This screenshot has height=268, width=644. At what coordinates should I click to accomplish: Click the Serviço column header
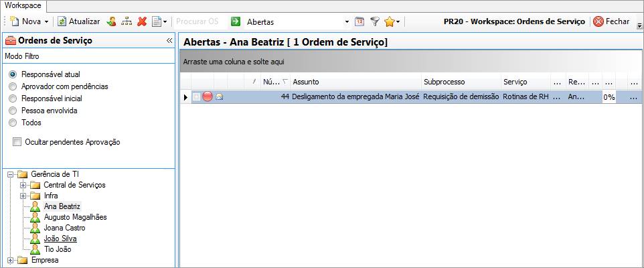pyautogui.click(x=526, y=82)
